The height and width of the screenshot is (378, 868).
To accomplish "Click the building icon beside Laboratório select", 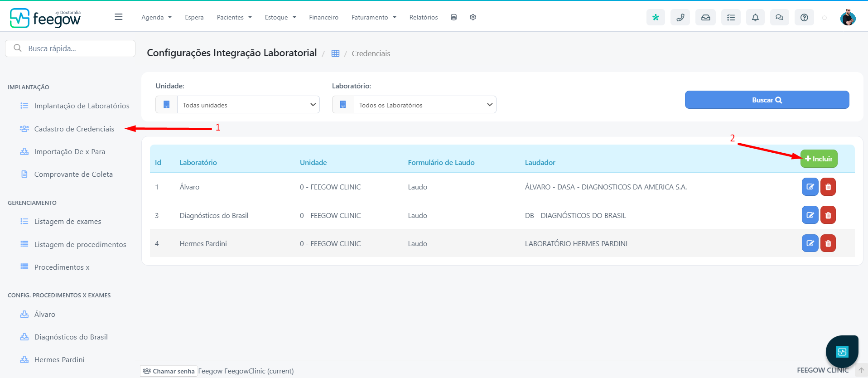I will (343, 105).
